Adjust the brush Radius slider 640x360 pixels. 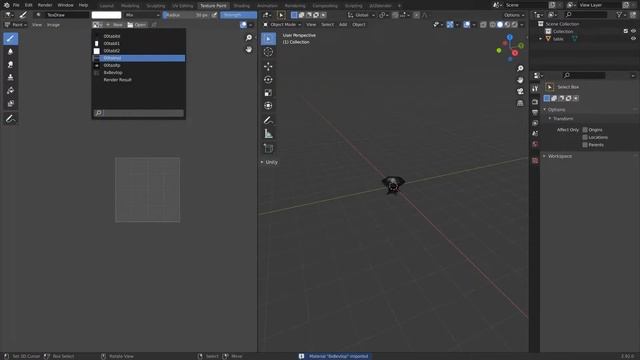coord(187,15)
